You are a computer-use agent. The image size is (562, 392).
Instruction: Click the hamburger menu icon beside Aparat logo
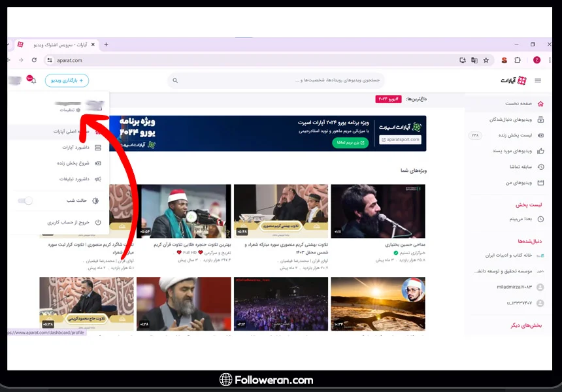point(538,80)
